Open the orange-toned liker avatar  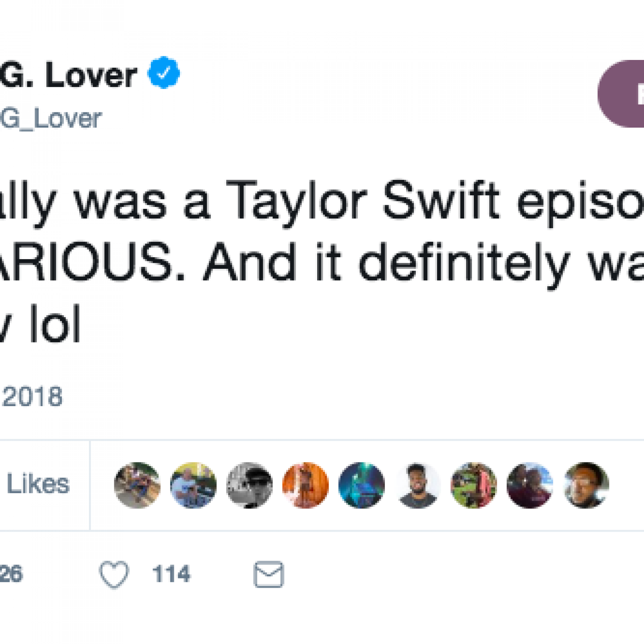pos(305,485)
